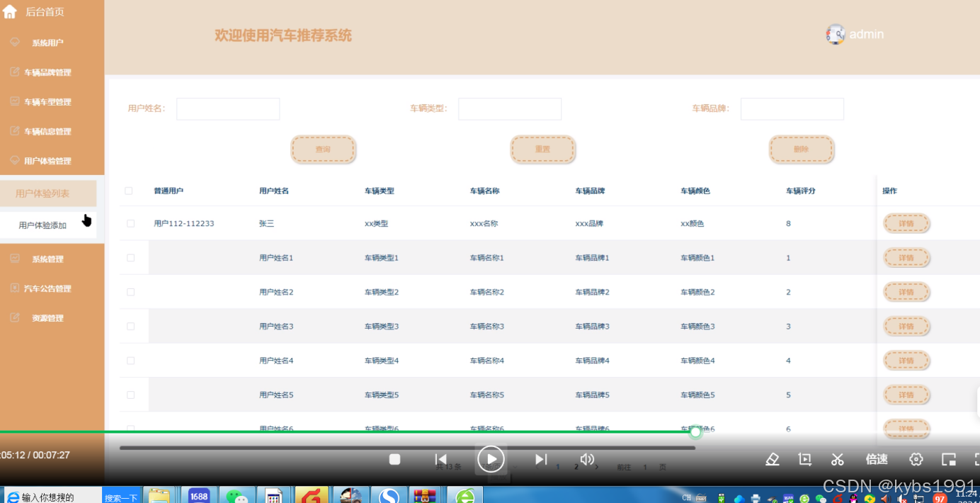The height and width of the screenshot is (503, 980).
Task: Open player settings gear icon
Action: coord(916,459)
